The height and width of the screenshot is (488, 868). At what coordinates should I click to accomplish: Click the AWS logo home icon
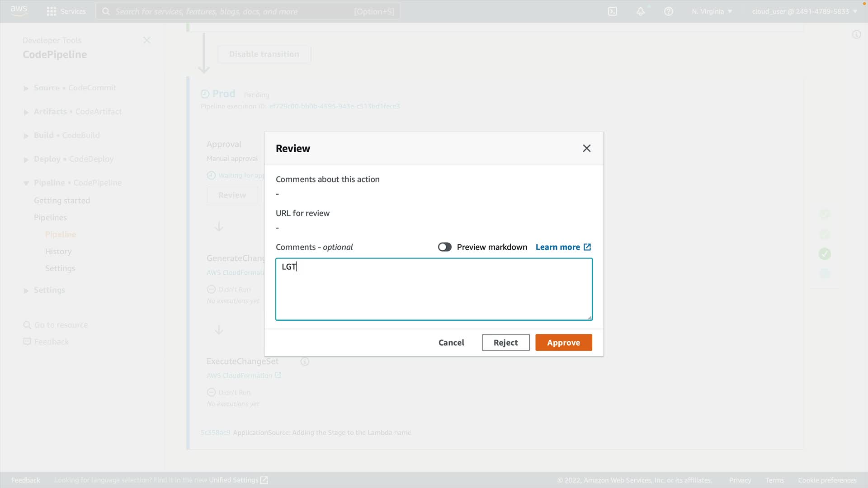[19, 11]
